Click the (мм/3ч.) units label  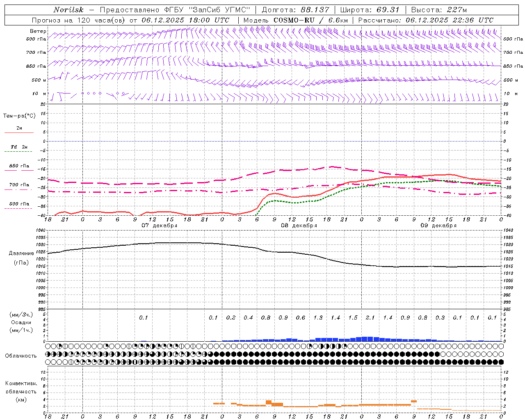[x=21, y=315]
